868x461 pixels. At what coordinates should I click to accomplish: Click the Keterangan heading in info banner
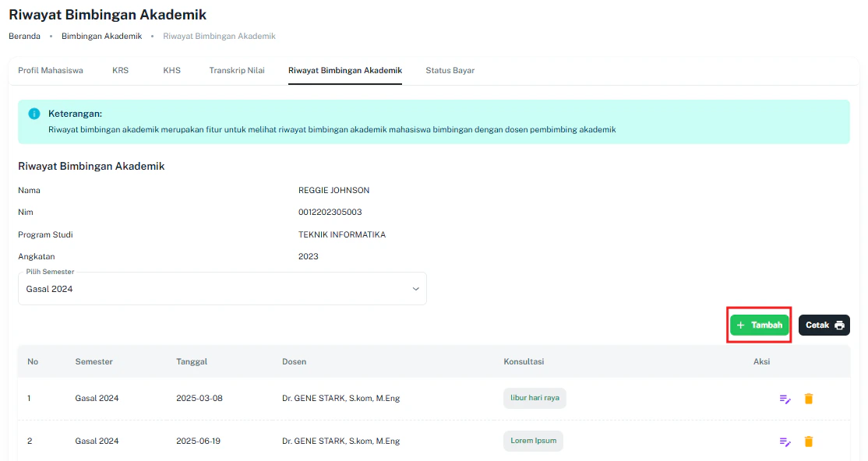tap(76, 114)
